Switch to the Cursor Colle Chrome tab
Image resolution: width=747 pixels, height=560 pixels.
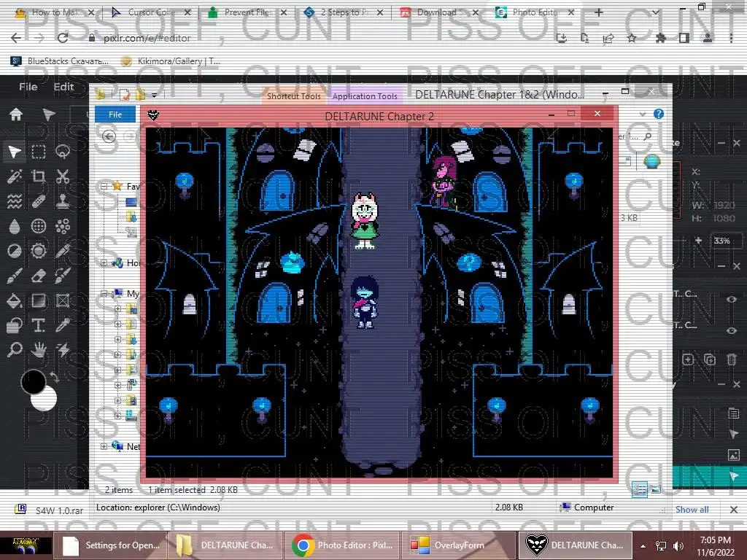point(150,12)
